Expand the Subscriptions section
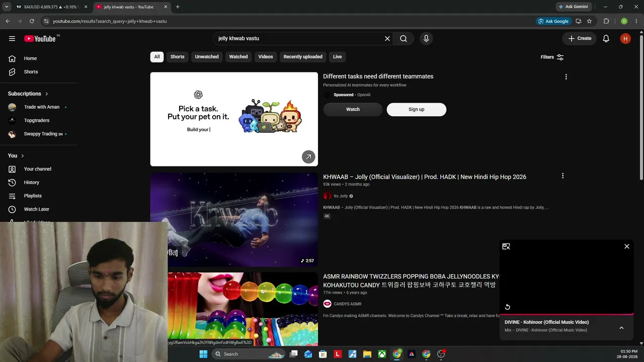Image resolution: width=644 pixels, height=362 pixels. [x=28, y=94]
